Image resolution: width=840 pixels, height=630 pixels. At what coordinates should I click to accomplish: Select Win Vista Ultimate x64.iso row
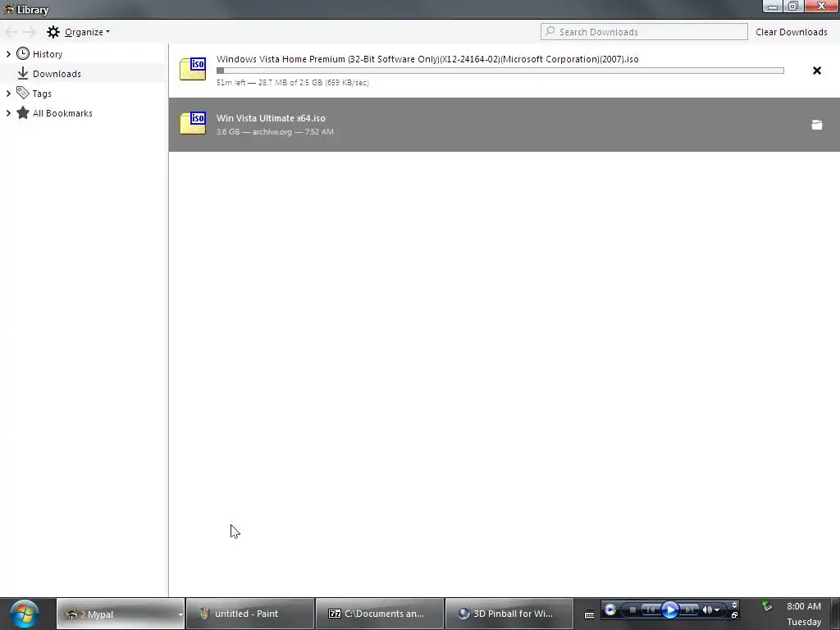[504, 125]
